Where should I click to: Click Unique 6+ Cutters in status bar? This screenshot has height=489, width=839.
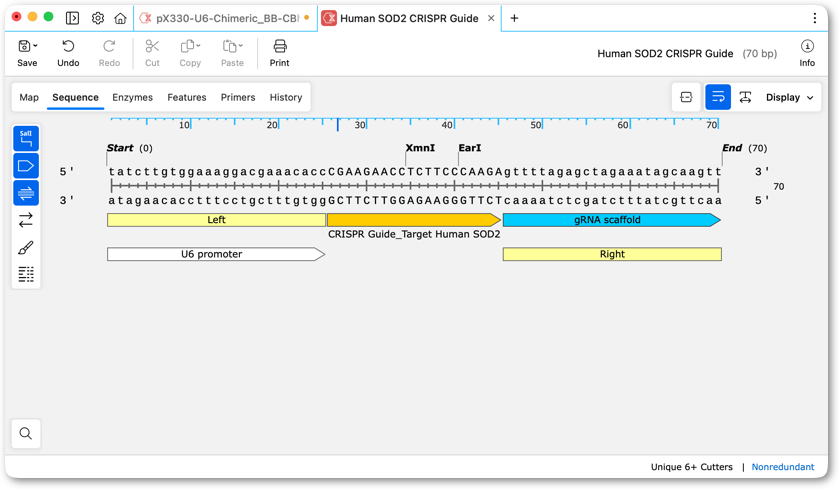point(691,467)
